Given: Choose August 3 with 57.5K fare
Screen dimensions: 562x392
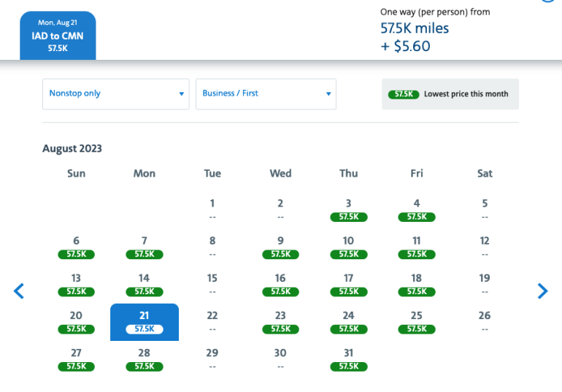Looking at the screenshot, I should [x=348, y=210].
